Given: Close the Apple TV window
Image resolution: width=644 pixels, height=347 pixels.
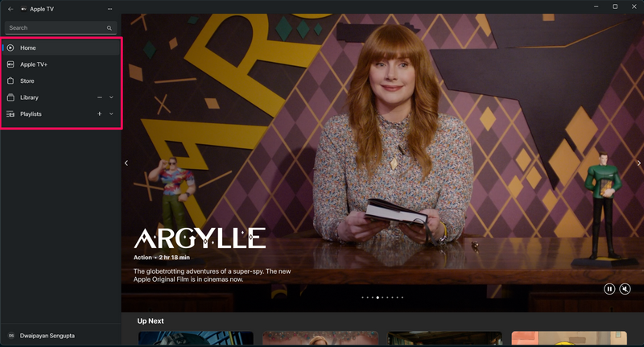Looking at the screenshot, I should click(634, 6).
